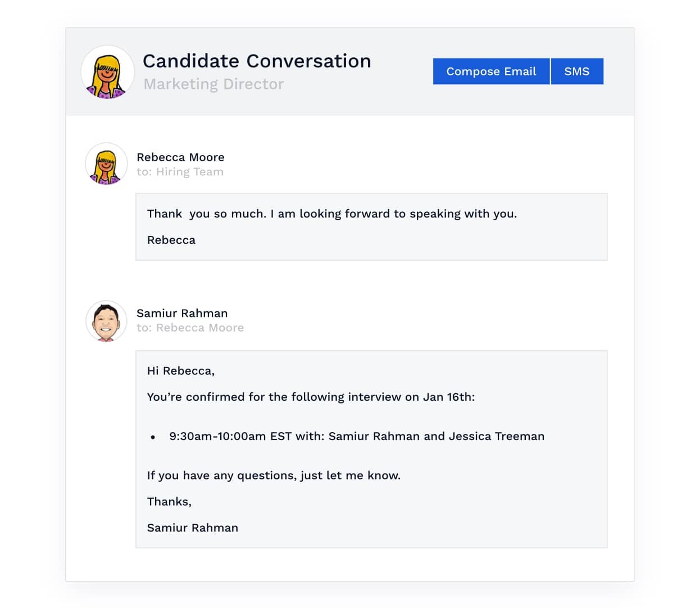Click Rebecca Moore's avatar beside her message
The height and width of the screenshot is (608, 700).
click(x=106, y=164)
